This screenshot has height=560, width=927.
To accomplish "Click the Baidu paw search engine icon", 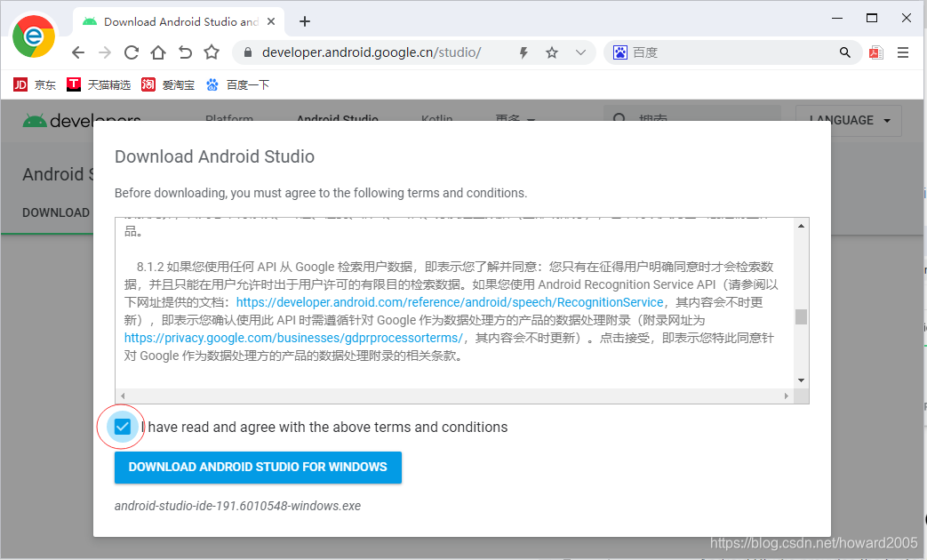I will pos(620,52).
